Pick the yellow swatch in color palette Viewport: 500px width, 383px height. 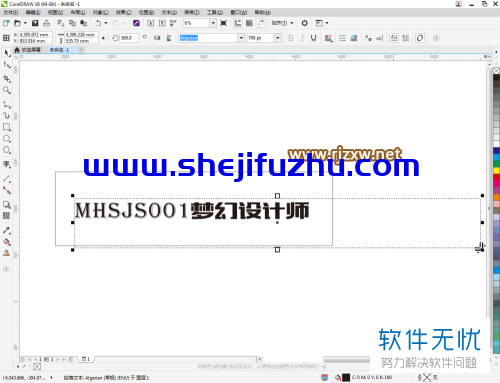point(496,171)
